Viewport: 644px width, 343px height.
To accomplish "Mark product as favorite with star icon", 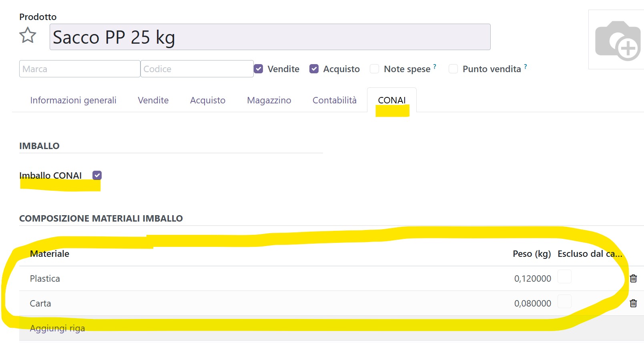I will 28,35.
